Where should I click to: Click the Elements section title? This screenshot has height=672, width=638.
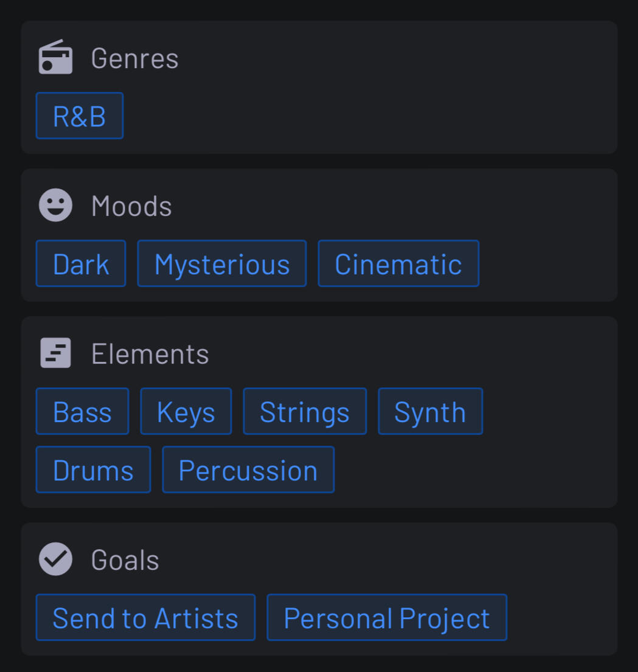150,354
